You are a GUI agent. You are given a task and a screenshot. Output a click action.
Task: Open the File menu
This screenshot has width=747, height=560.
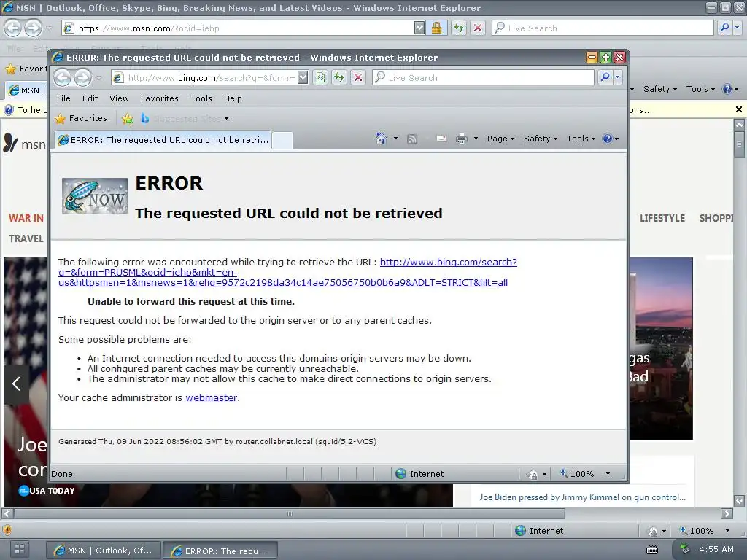tap(63, 98)
